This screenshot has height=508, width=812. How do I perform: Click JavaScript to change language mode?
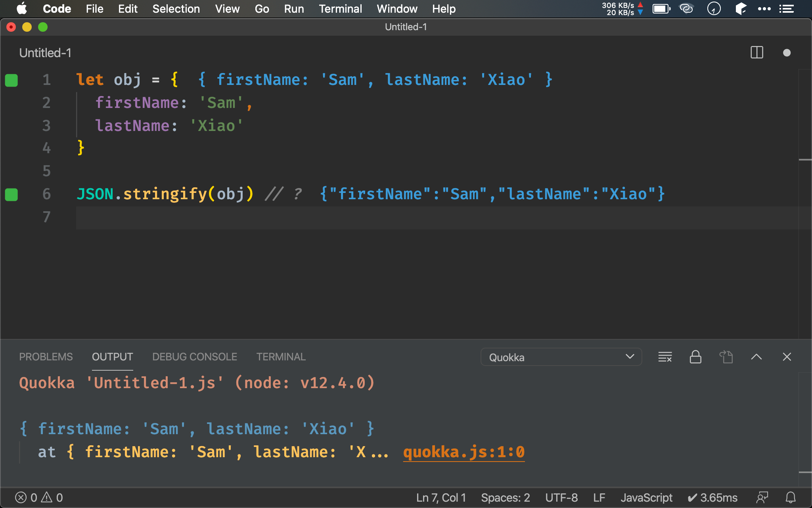(x=646, y=497)
